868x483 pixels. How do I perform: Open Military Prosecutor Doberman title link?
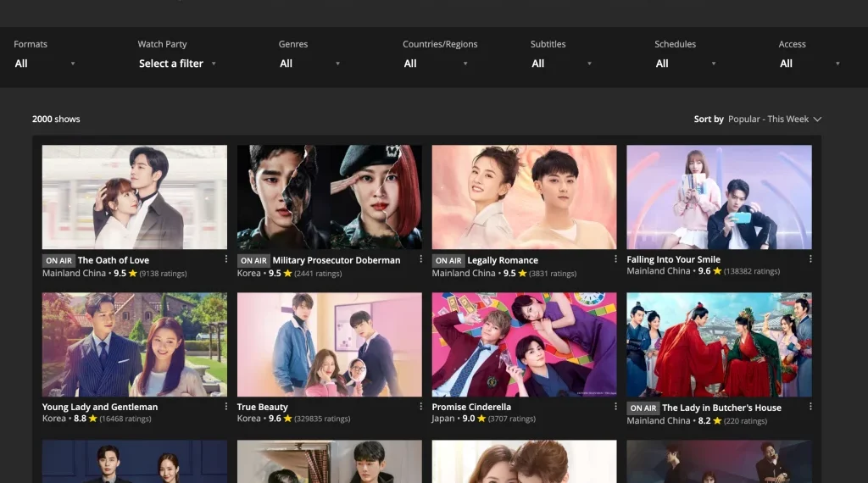[336, 260]
